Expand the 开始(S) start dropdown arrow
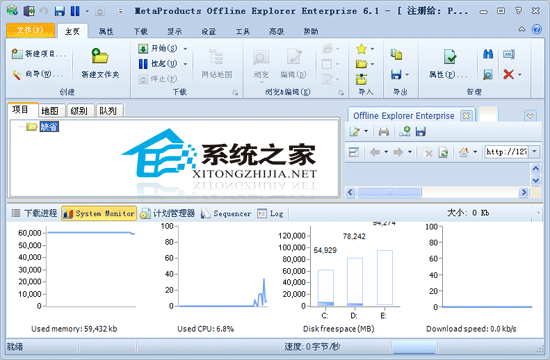Image resolution: width=550 pixels, height=360 pixels. pyautogui.click(x=185, y=48)
